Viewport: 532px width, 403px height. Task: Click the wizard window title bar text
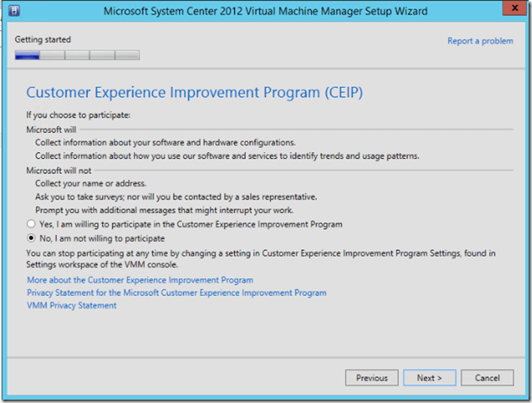coord(264,12)
